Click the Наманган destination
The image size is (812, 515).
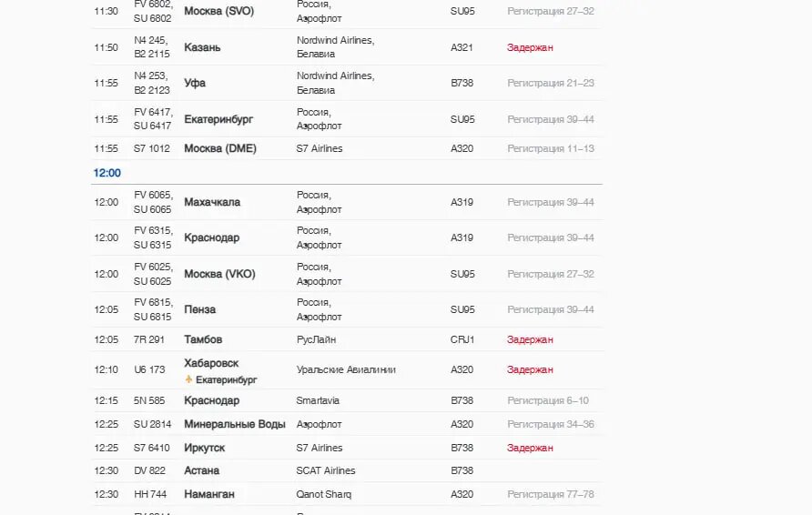click(209, 494)
